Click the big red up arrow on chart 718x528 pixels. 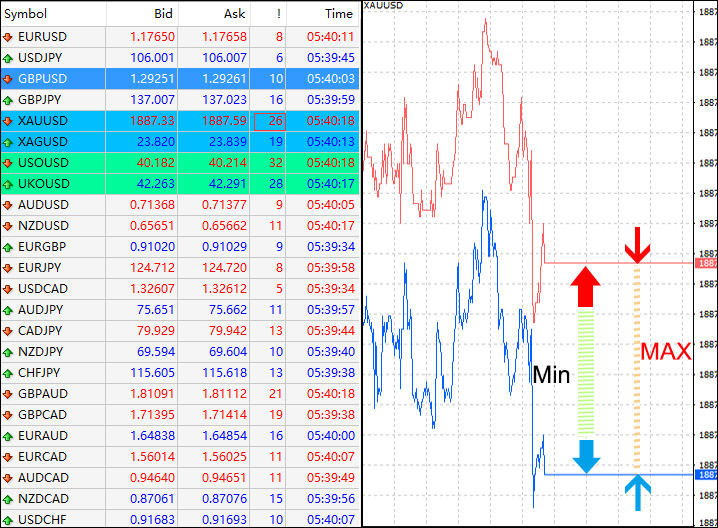(586, 287)
